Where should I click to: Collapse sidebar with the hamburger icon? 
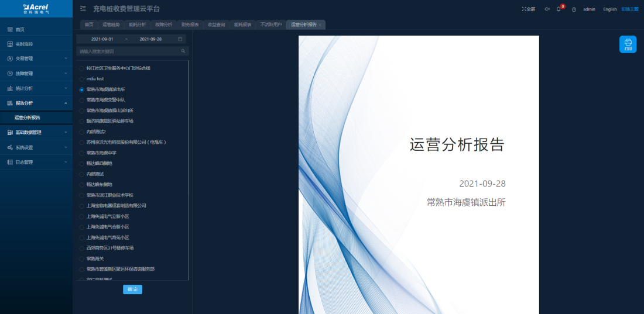83,9
